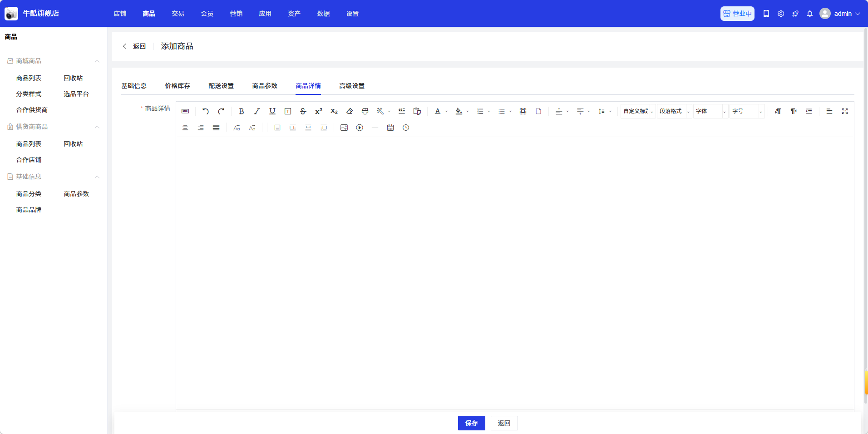Open the 字体 font dropdown
Viewport: 868px width, 434px height.
pyautogui.click(x=710, y=111)
